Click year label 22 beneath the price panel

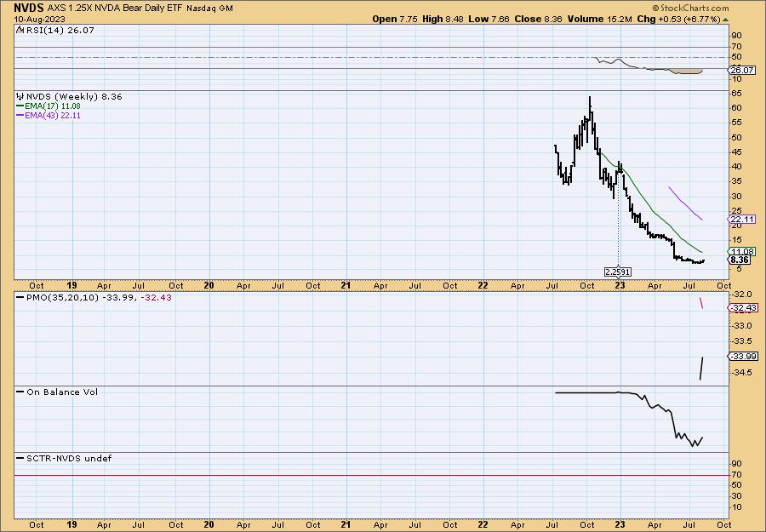click(x=483, y=285)
